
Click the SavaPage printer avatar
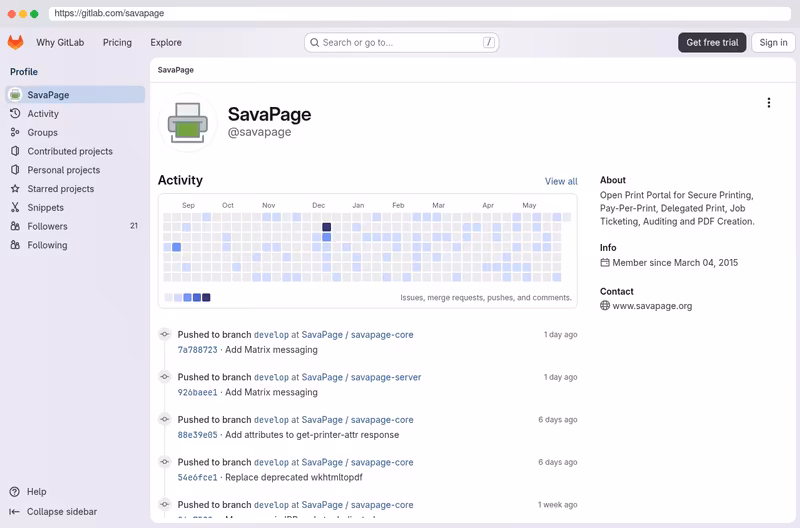tap(188, 122)
